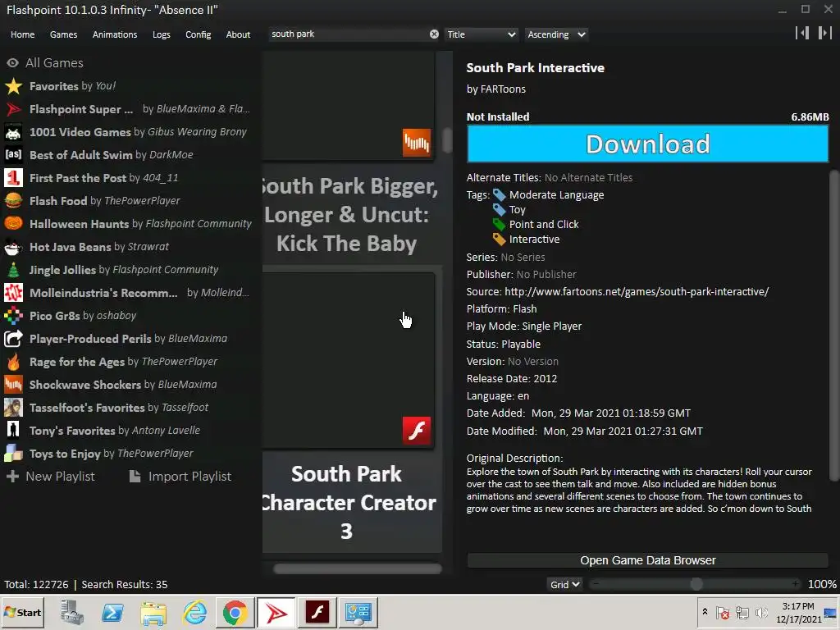Click the Tony's Favorites silhouette icon

click(x=13, y=430)
